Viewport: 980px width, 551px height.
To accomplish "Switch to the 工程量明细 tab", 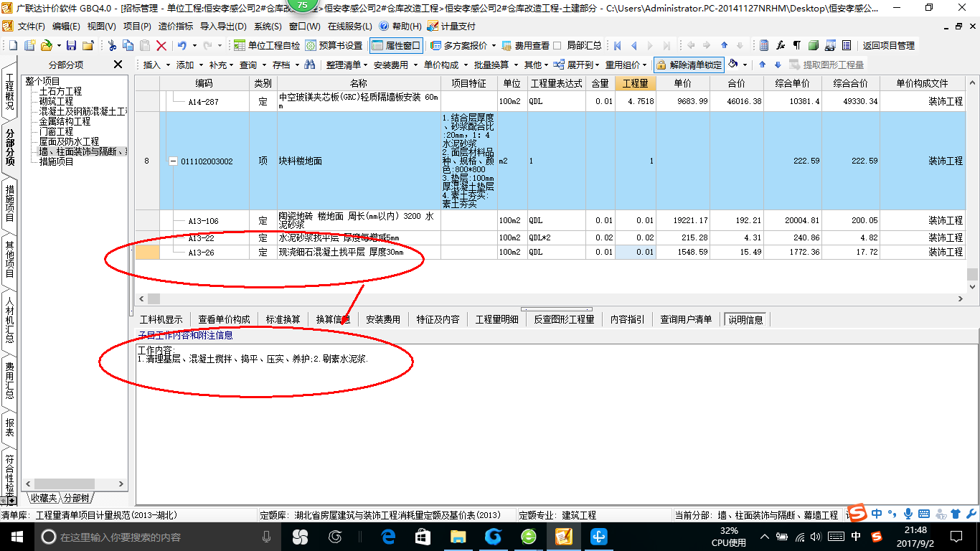I will (x=496, y=319).
